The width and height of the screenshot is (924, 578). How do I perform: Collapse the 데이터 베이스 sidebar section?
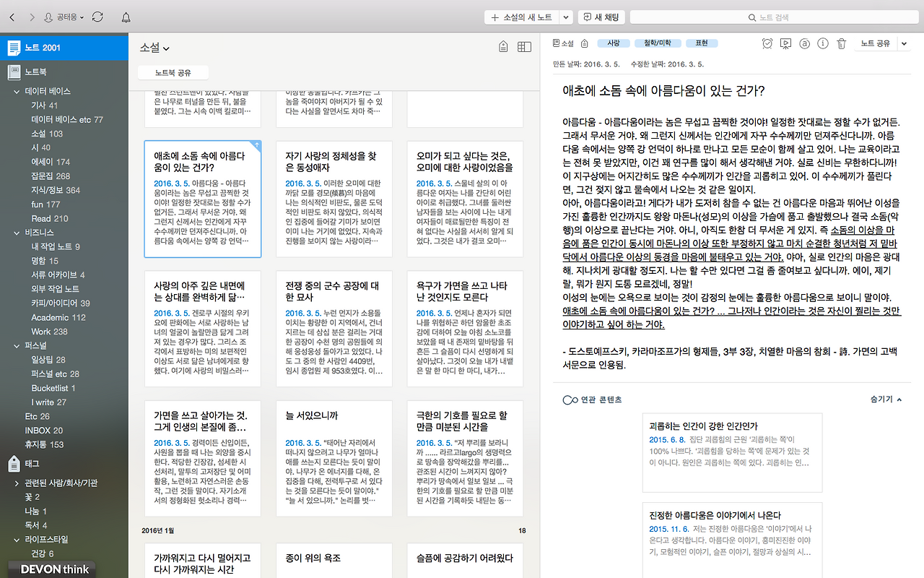(17, 91)
